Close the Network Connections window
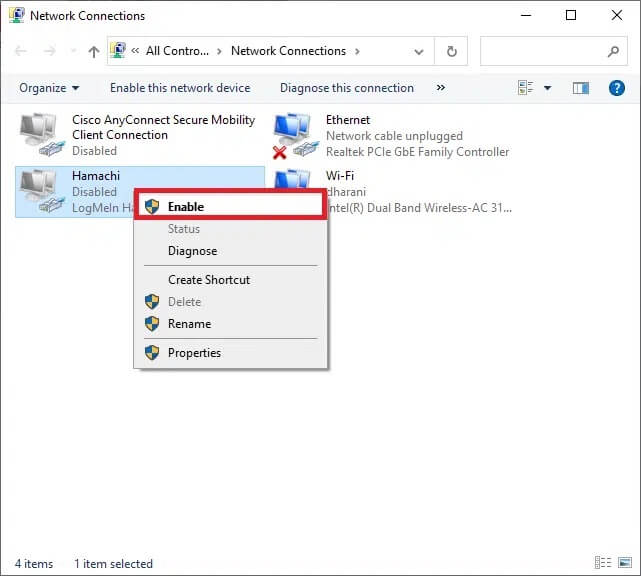This screenshot has width=641, height=576. click(x=616, y=16)
